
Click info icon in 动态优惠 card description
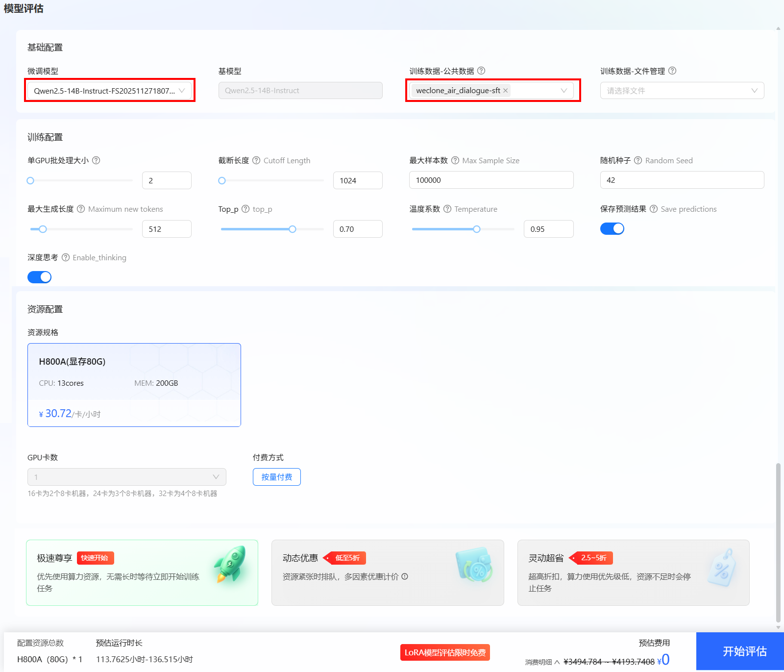click(x=405, y=576)
